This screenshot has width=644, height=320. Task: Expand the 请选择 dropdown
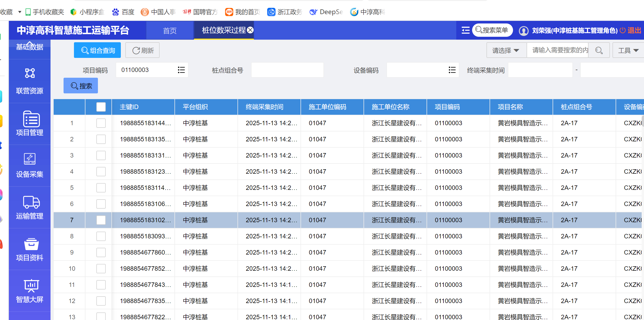coord(506,50)
